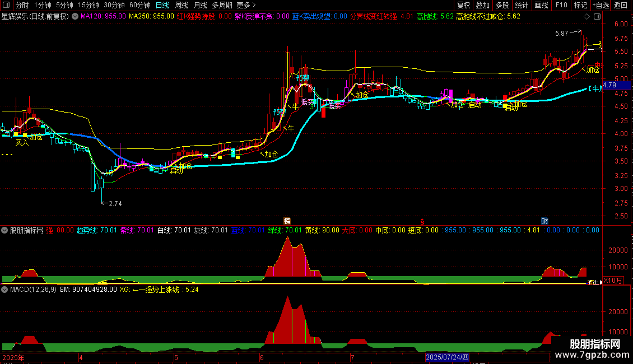Image resolution: width=633 pixels, height=364 pixels.
Task: Click the 返回 back button
Action: [621, 5]
